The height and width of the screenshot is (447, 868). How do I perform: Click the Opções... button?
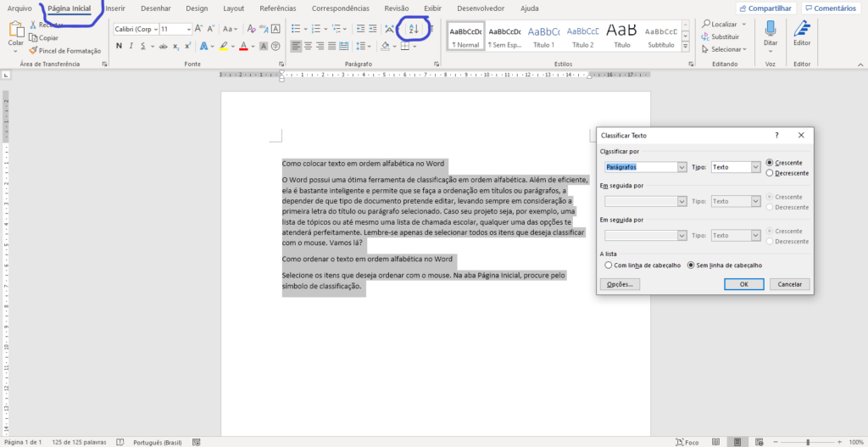pos(620,284)
